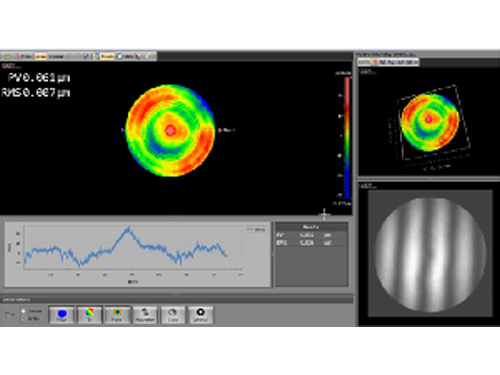Screen dimensions: 500x375
Task: Click the black ring icon button in bottom row
Action: click(x=200, y=315)
